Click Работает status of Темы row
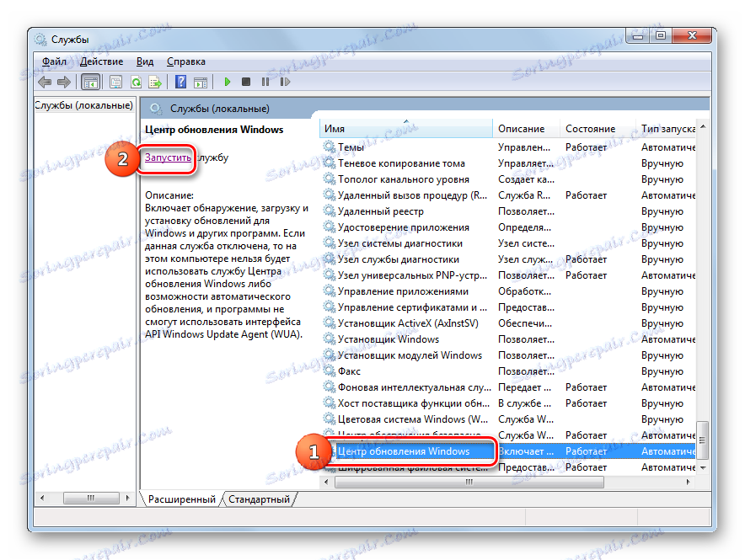The image size is (745, 560). [586, 147]
